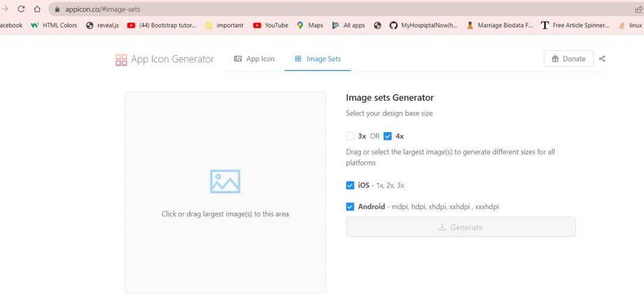
Task: Click the image placeholder icon in upload area
Action: tap(225, 181)
